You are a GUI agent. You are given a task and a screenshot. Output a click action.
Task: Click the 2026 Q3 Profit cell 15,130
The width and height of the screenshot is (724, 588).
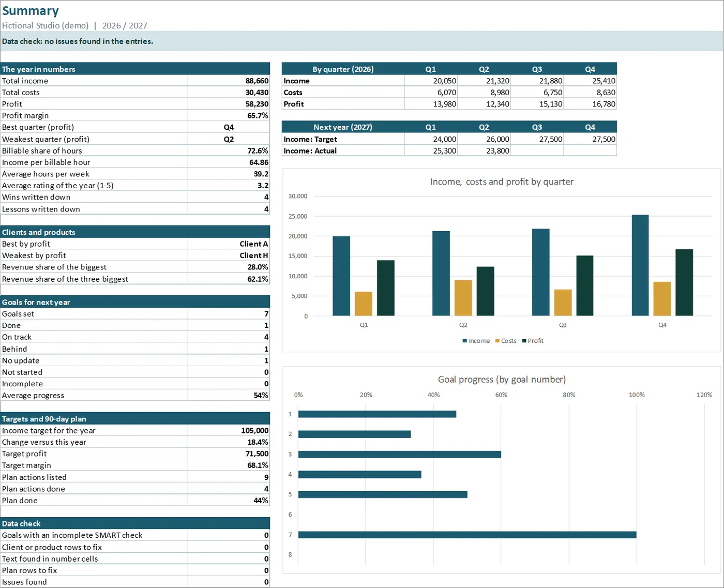[x=537, y=104]
